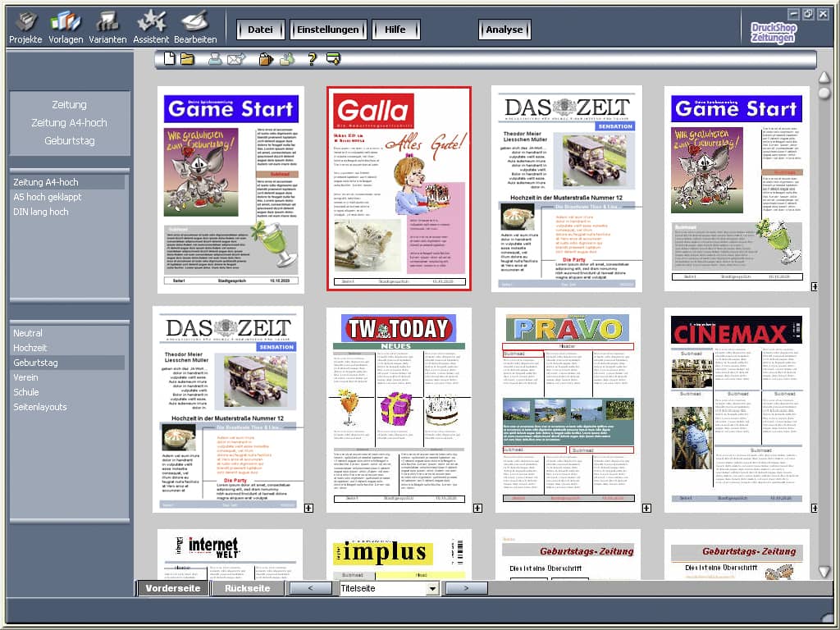Select the Cinemax template
Image resolution: width=840 pixels, height=630 pixels.
(737, 410)
